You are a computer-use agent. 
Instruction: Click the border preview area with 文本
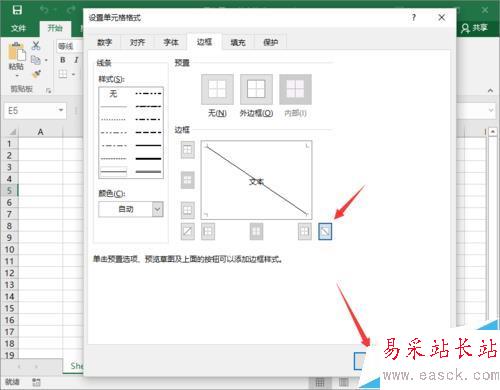(256, 180)
